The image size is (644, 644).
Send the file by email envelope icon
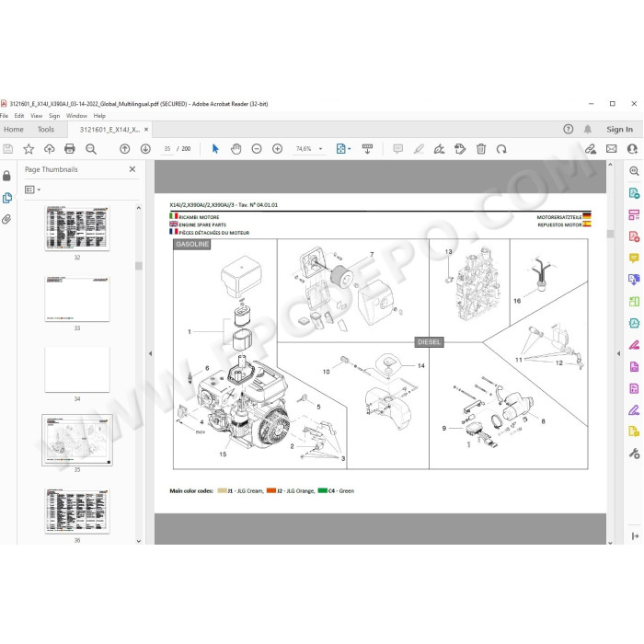coord(612,149)
